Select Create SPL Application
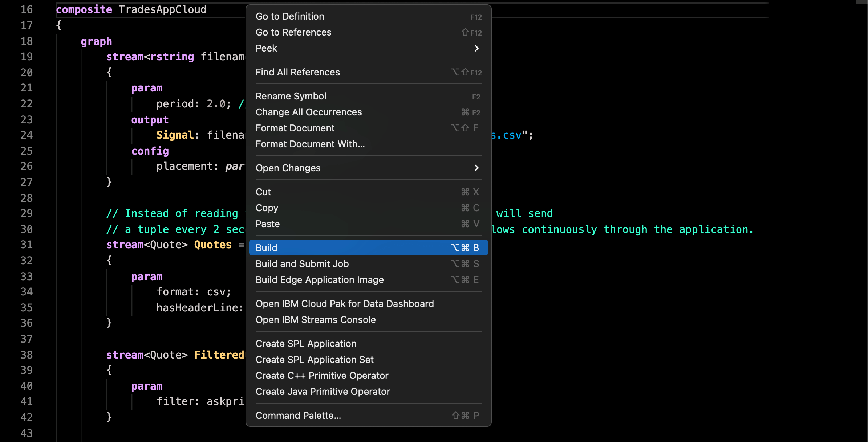 pos(306,344)
